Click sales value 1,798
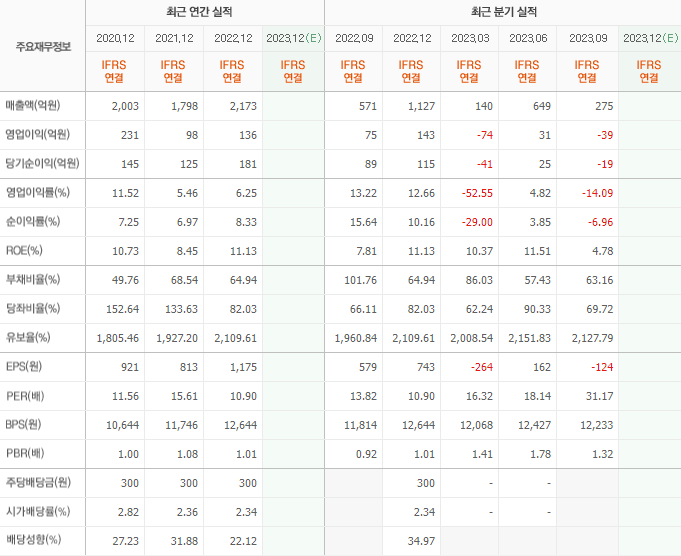Screen dimensions: 681x556 (185, 106)
